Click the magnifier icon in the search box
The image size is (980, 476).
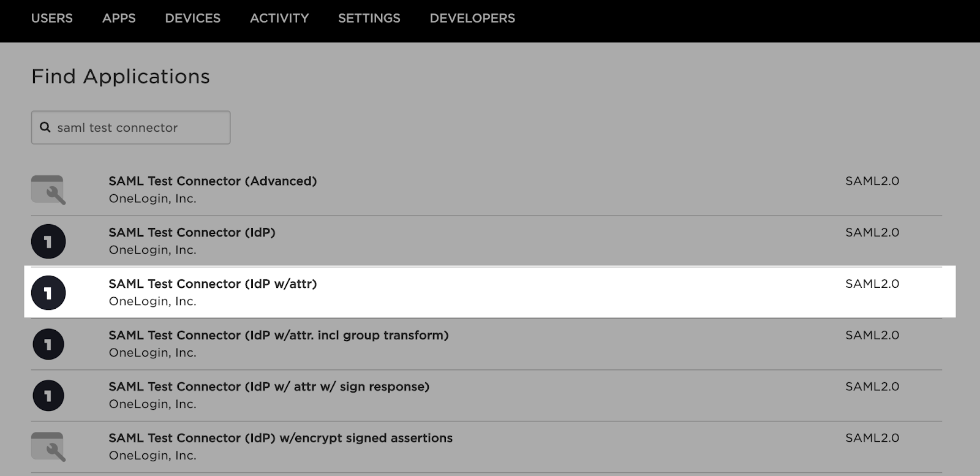point(45,127)
